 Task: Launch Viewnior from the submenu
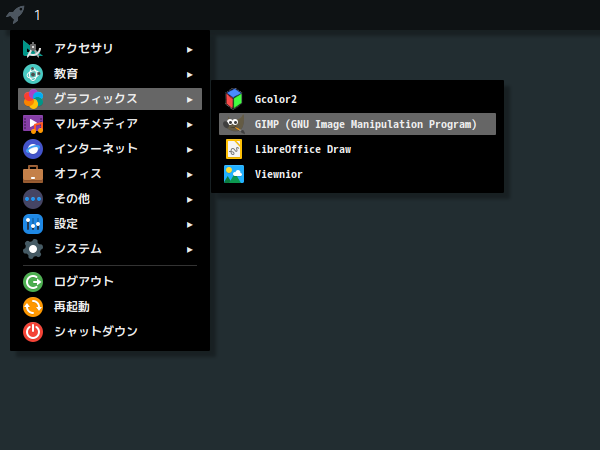357,174
